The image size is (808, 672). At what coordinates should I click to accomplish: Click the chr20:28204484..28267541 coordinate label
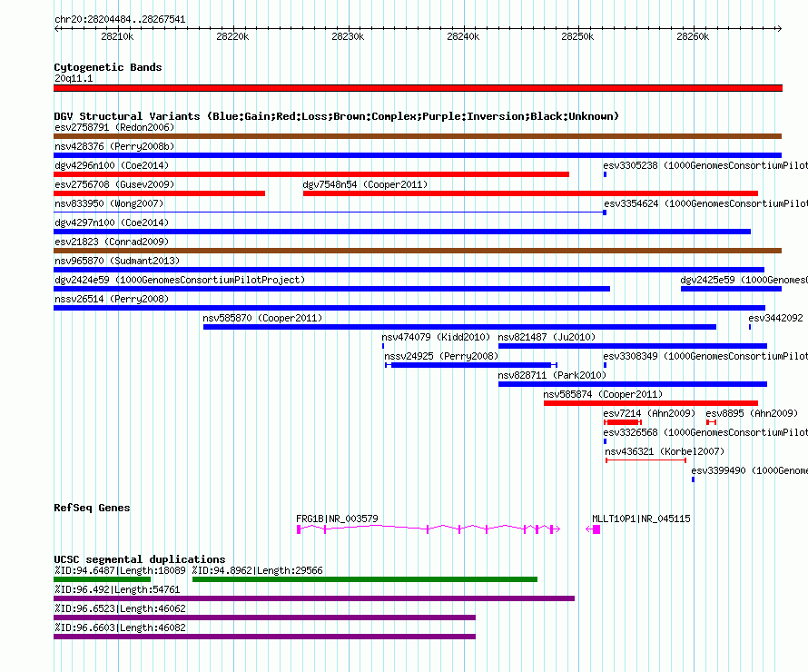[x=120, y=19]
